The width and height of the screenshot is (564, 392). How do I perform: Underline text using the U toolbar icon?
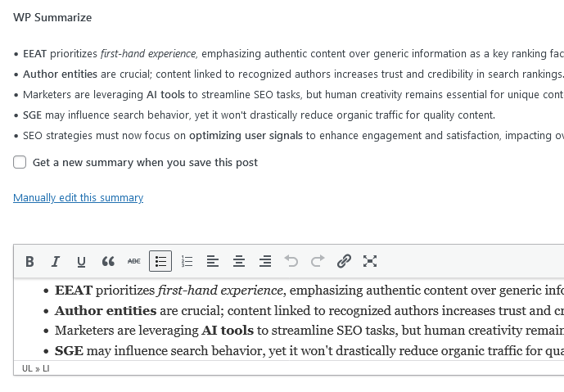82,261
